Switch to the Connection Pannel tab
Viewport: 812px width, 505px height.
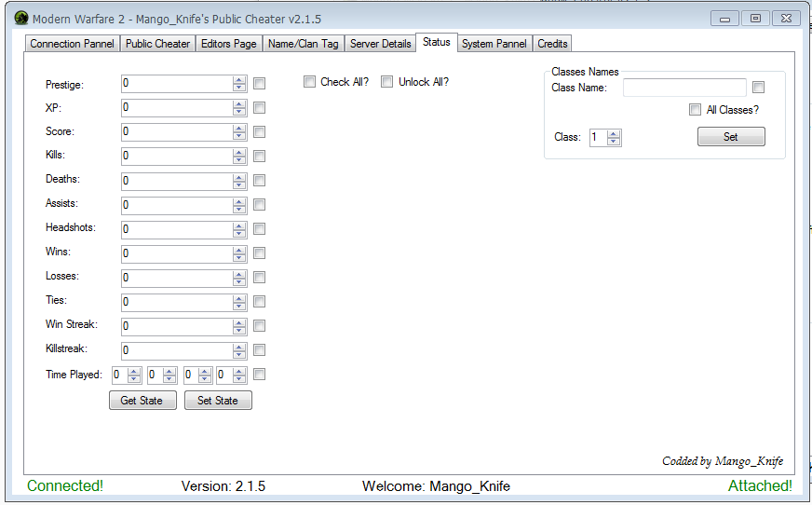tap(72, 44)
